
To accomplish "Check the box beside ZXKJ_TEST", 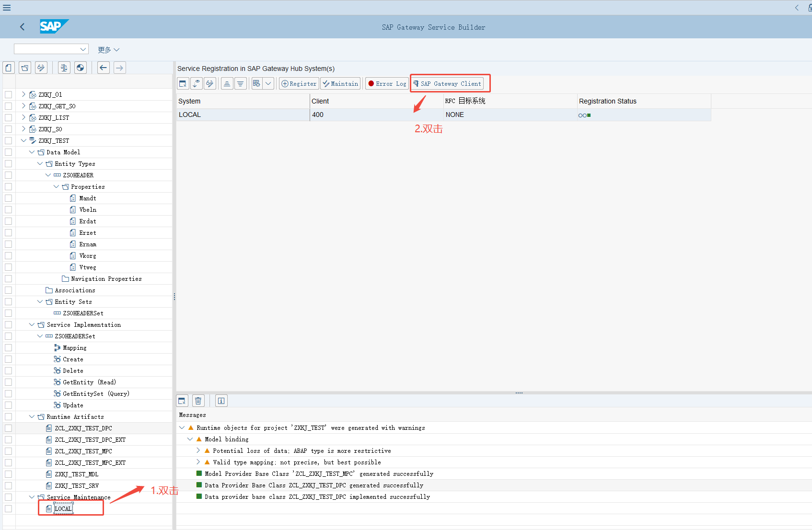I will (9, 141).
